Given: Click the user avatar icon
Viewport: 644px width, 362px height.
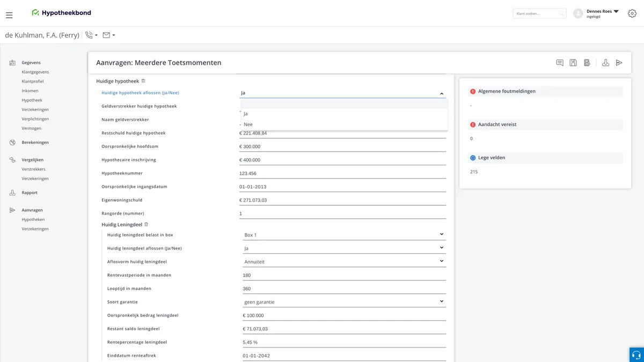Looking at the screenshot, I should coord(578,13).
